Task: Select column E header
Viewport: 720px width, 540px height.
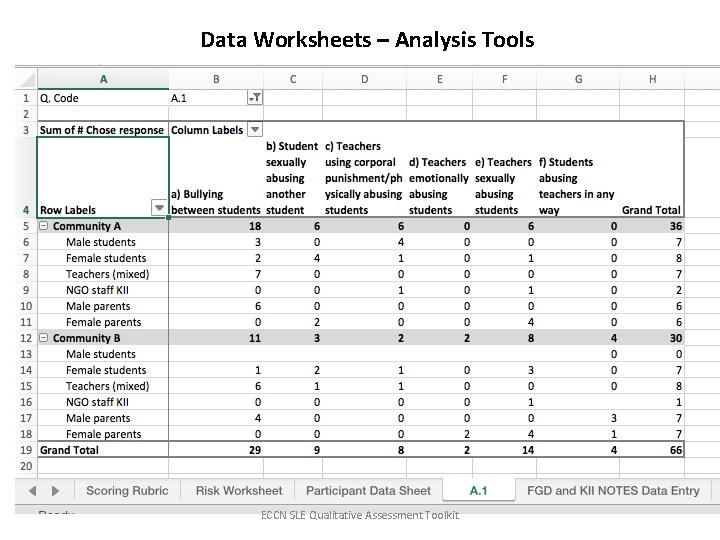Action: [439, 79]
